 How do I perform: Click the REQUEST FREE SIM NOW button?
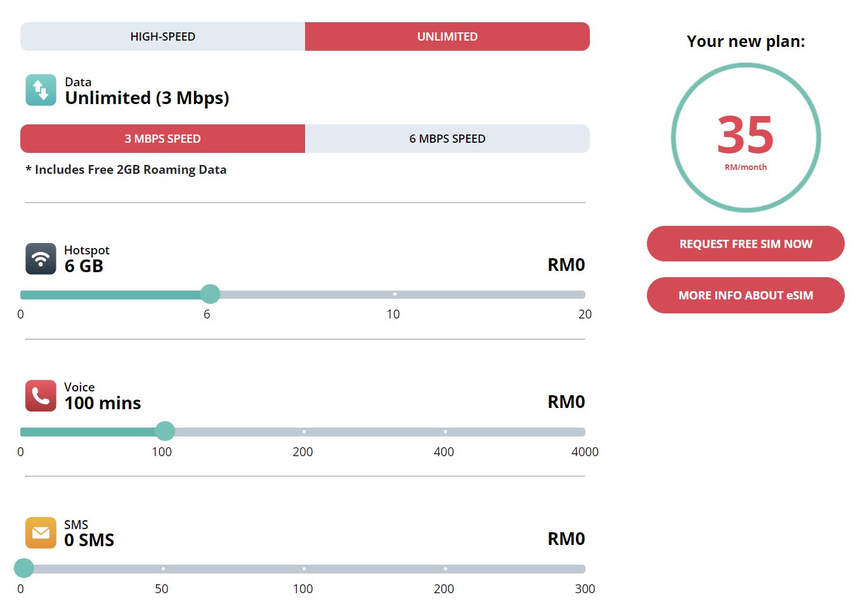(745, 244)
